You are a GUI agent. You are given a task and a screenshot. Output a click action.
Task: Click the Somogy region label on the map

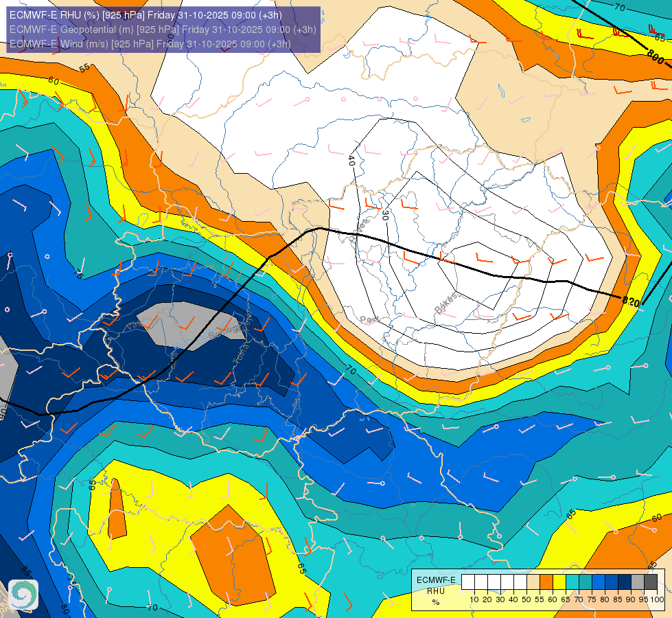click(x=225, y=330)
